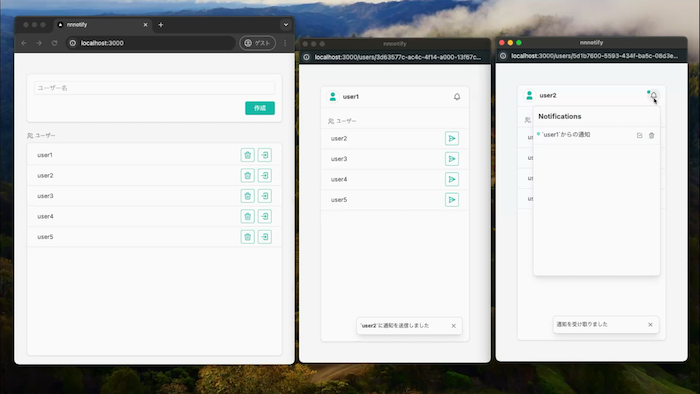Log in as user2 via enter icon
Screen dimensions: 700x394
(x=265, y=175)
